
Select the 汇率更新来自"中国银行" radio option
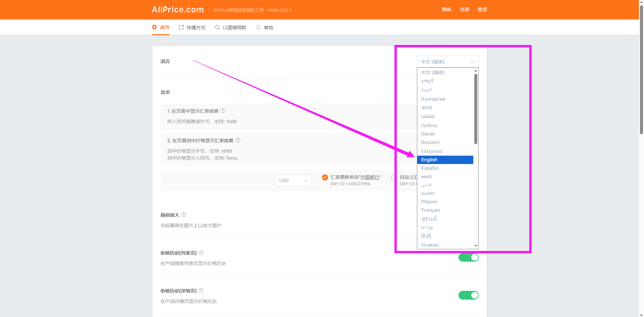point(325,177)
